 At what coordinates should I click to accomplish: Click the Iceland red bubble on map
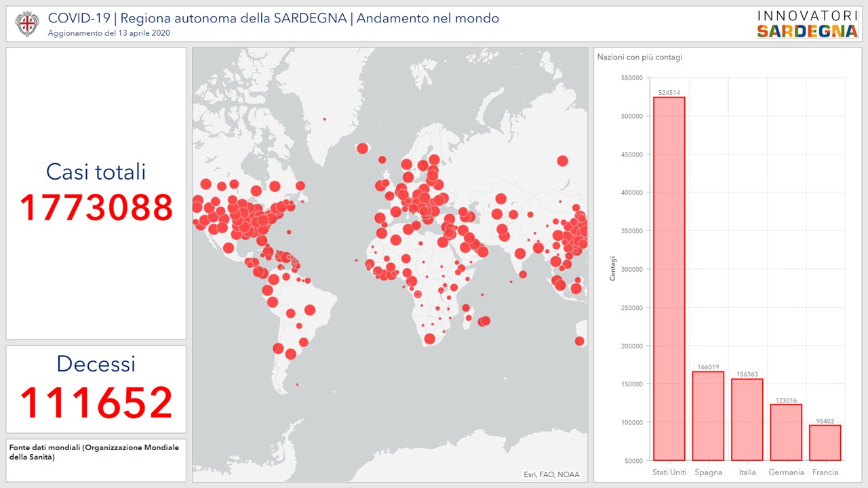point(362,148)
